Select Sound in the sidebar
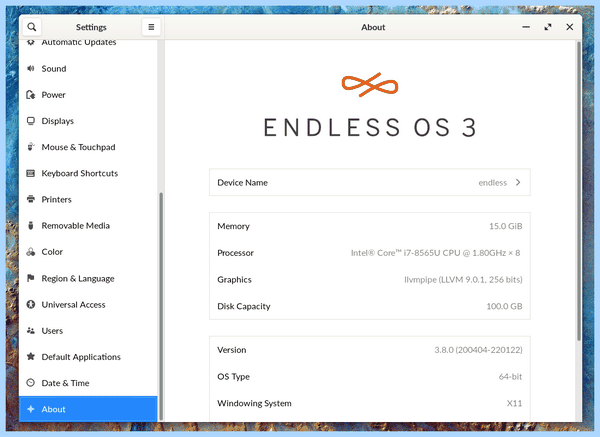Screen dimensions: 600x437 [54, 68]
